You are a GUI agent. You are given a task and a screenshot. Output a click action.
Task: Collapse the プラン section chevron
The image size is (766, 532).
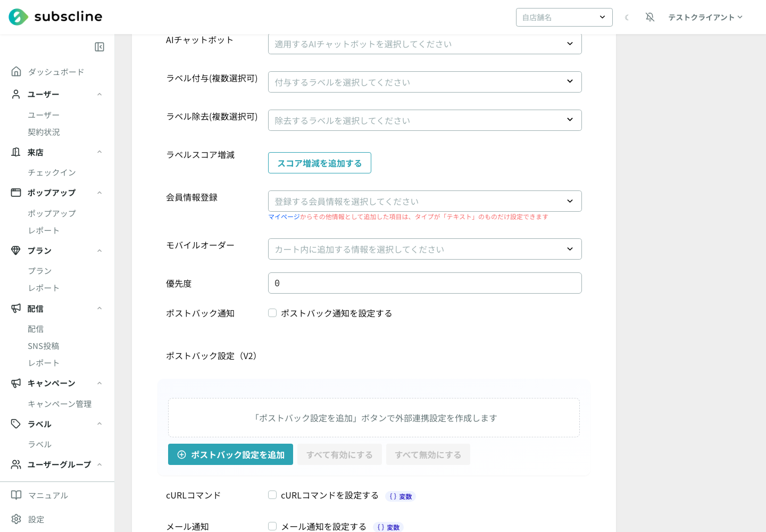[99, 251]
